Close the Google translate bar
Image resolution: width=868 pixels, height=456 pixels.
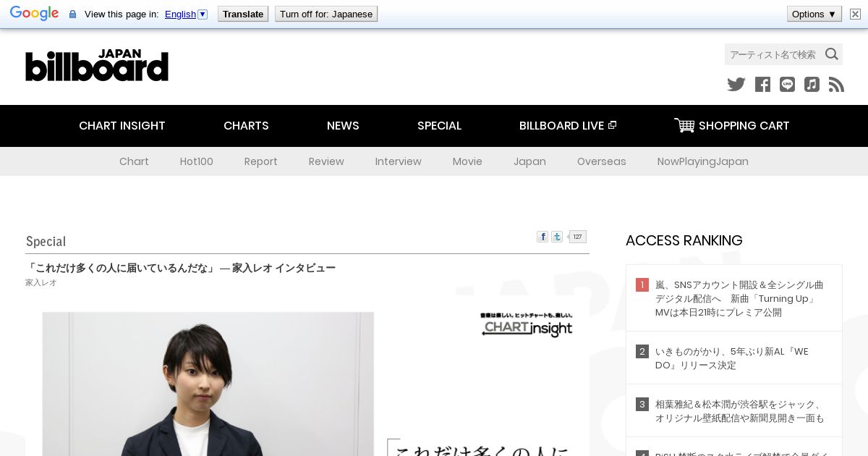pos(855,14)
